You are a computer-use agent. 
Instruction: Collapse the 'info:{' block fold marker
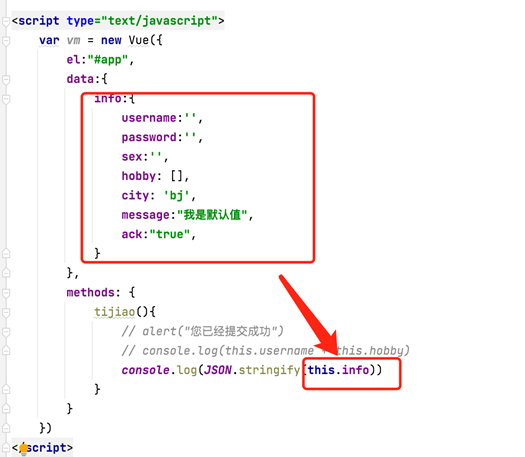6,99
